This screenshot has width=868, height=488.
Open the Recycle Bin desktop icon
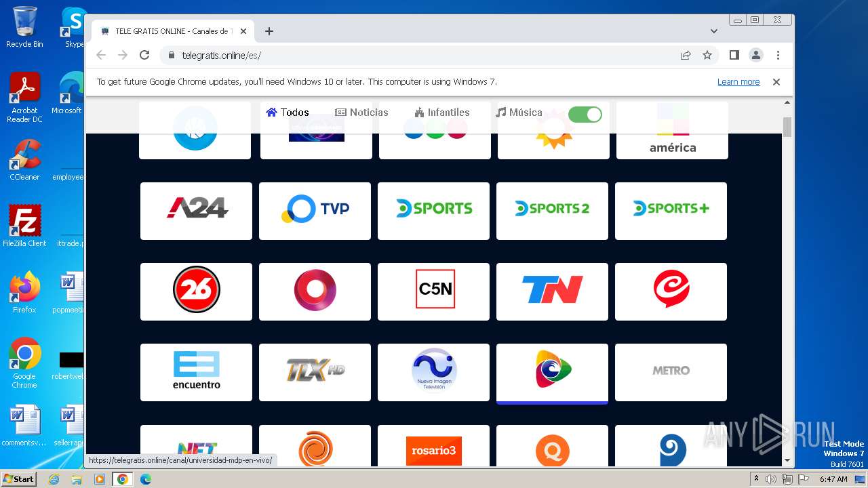point(24,27)
